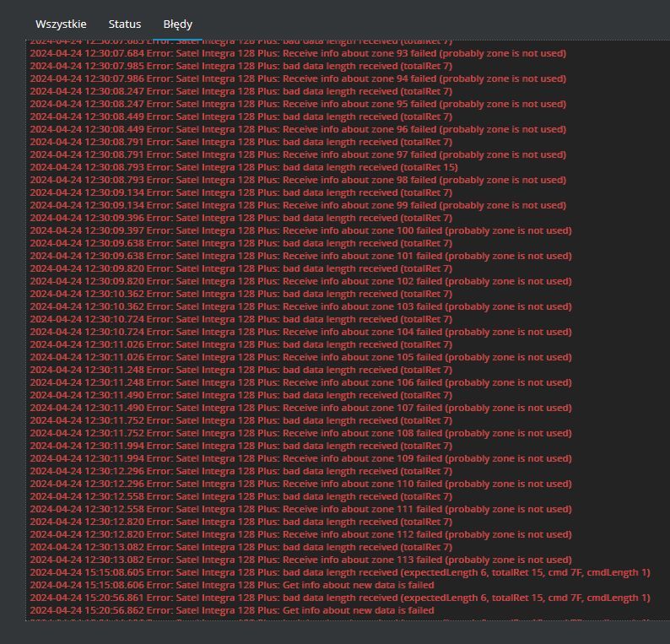Click the 15:20:56.862 Get info about new data failed line
Viewport: 670px width, 644px height.
pos(232,610)
